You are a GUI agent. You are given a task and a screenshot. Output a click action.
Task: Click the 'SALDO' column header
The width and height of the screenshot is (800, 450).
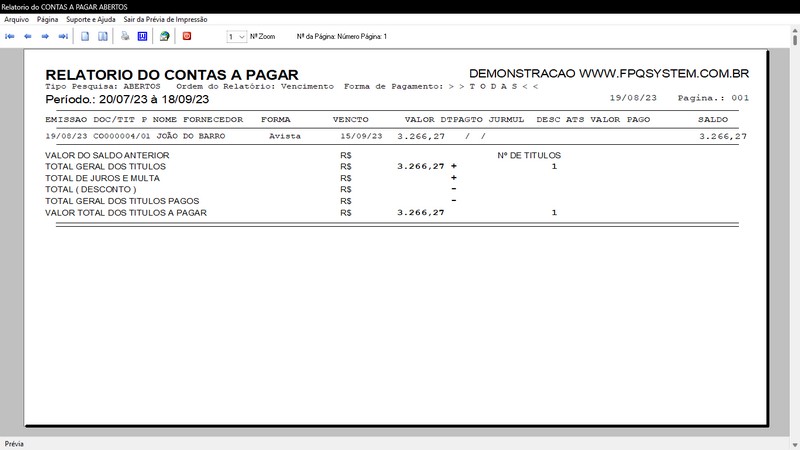tap(713, 120)
